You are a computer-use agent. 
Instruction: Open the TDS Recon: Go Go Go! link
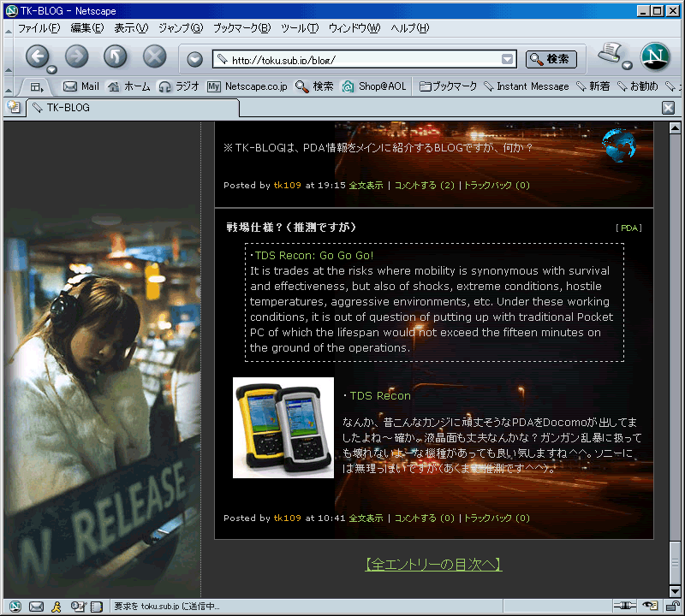(x=314, y=256)
